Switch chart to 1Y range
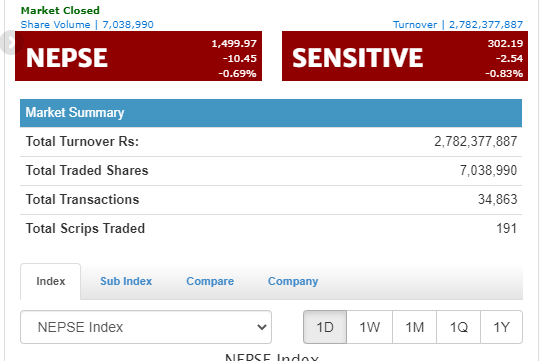Screen dimensions: 546x361 click(x=501, y=327)
